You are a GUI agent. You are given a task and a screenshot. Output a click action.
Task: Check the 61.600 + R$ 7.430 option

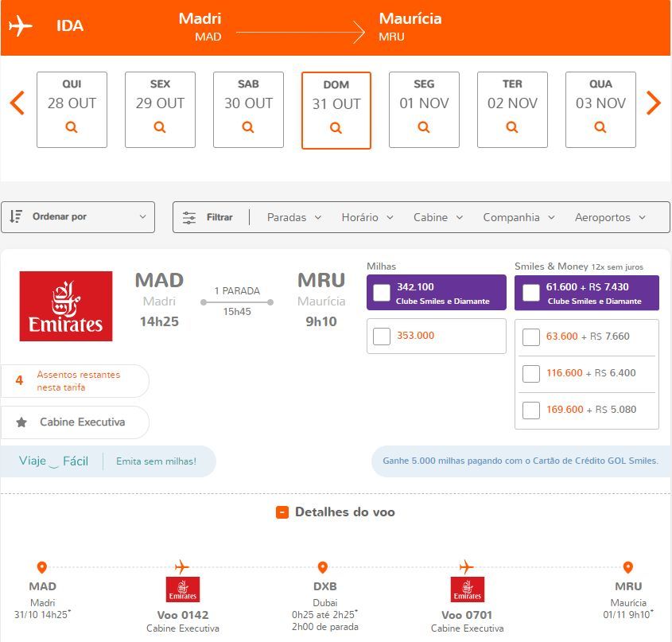coord(531,293)
